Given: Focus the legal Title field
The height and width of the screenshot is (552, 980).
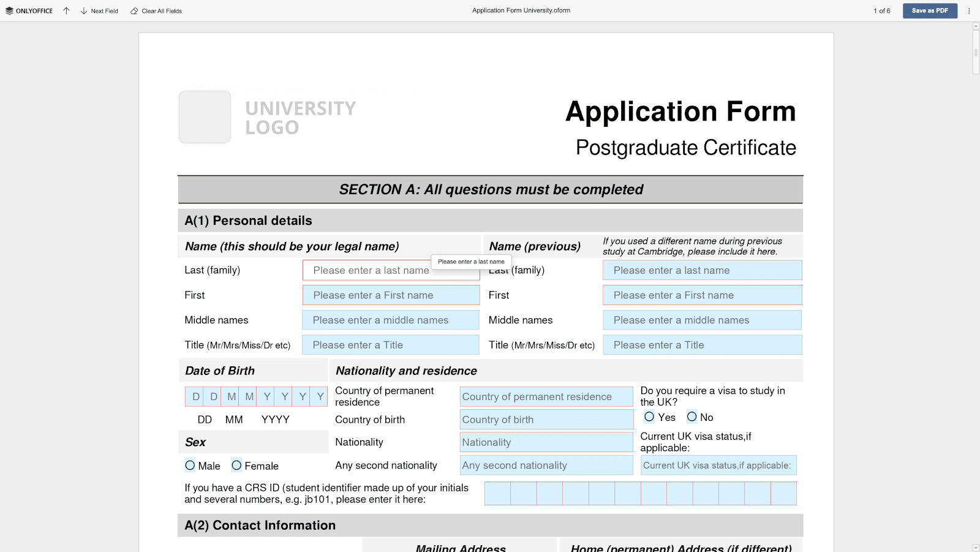Looking at the screenshot, I should pyautogui.click(x=391, y=345).
